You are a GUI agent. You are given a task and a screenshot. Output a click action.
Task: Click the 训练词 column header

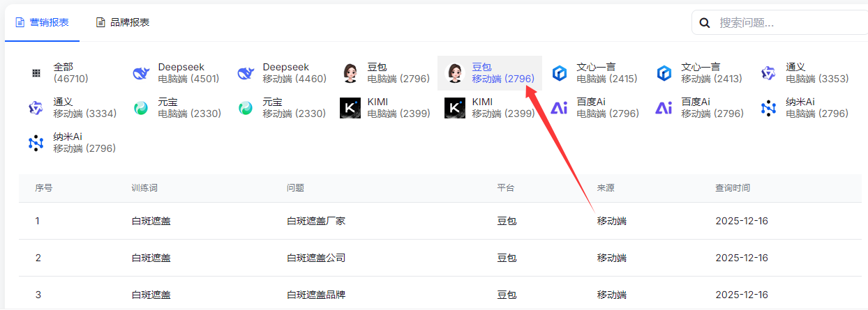click(145, 188)
